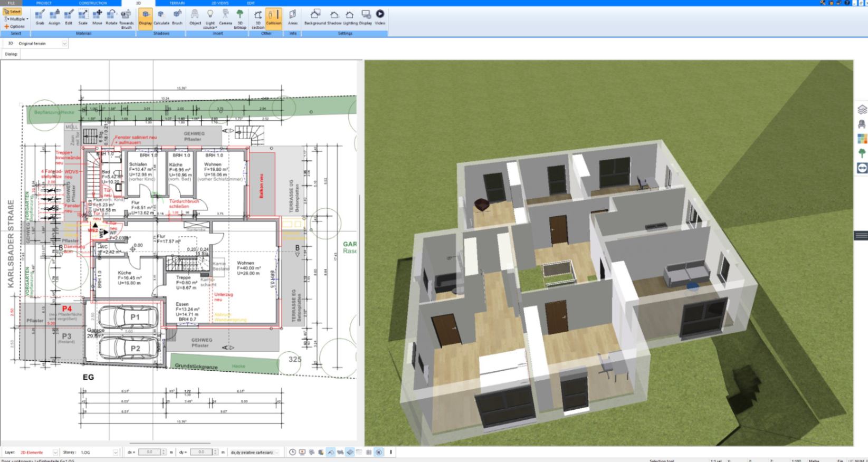Activate the Rotate material tool
The height and width of the screenshot is (462, 868).
coord(111,17)
